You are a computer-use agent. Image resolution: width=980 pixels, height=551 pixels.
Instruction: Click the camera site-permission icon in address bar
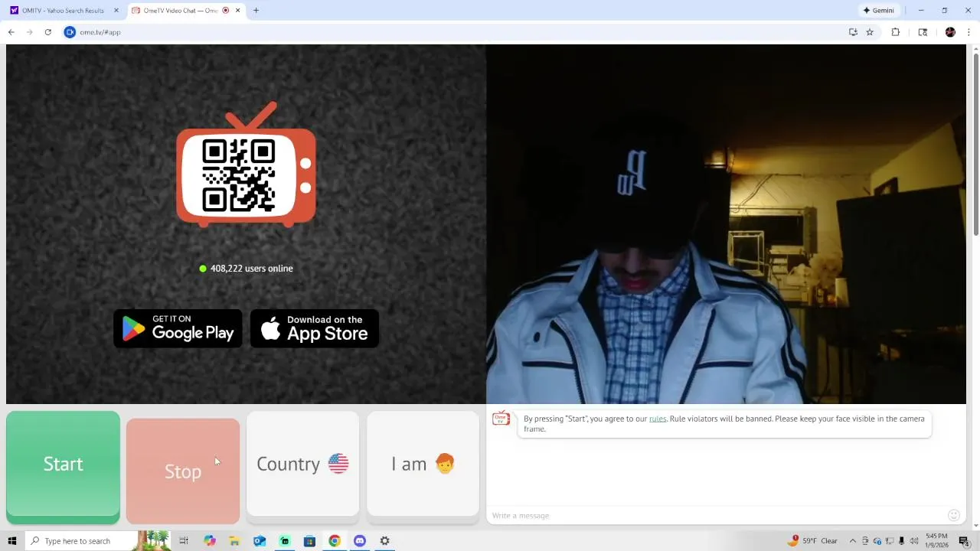pyautogui.click(x=70, y=32)
